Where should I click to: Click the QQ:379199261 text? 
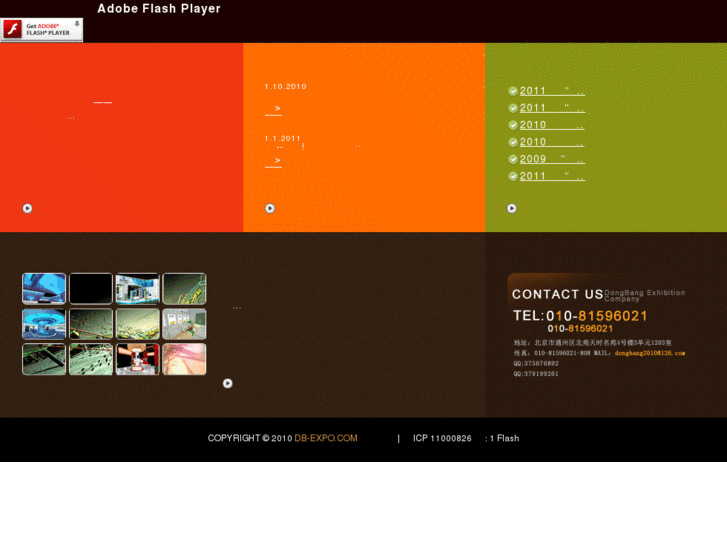[536, 373]
